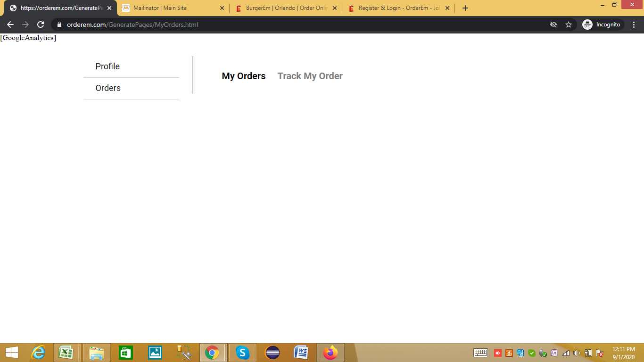Select the My Orders heading tab

pyautogui.click(x=244, y=76)
